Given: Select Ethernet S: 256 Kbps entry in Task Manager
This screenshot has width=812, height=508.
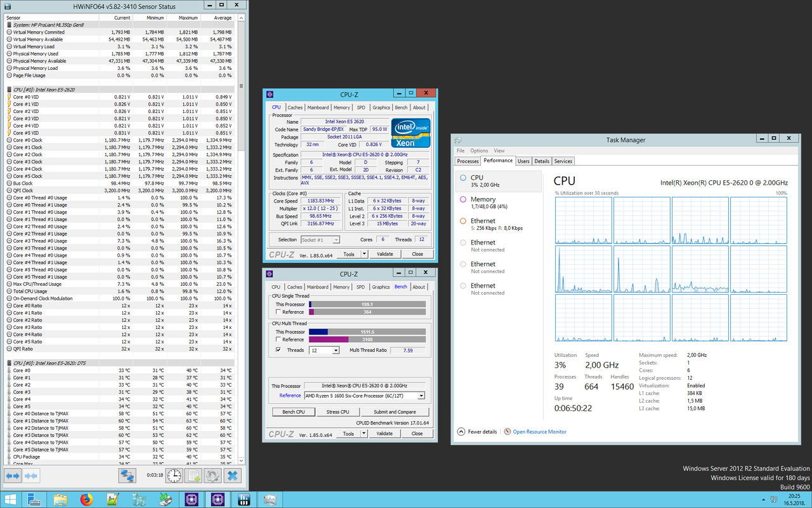Looking at the screenshot, I should (x=498, y=224).
